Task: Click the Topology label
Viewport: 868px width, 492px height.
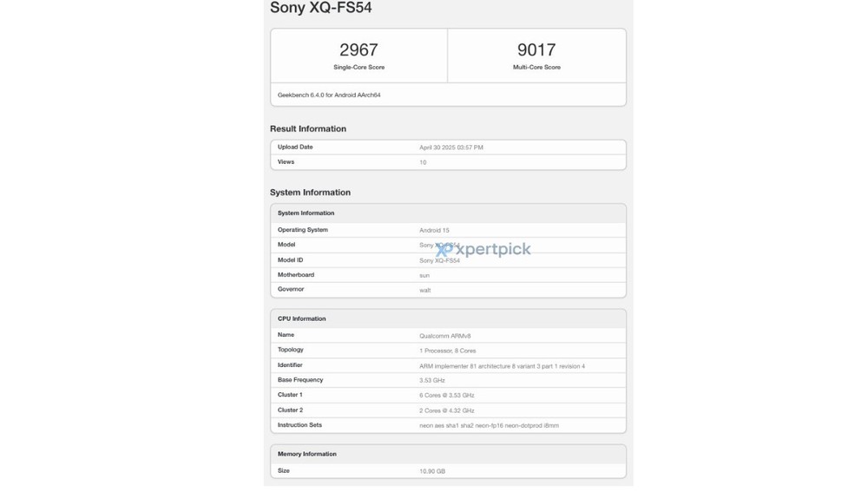Action: (x=291, y=350)
